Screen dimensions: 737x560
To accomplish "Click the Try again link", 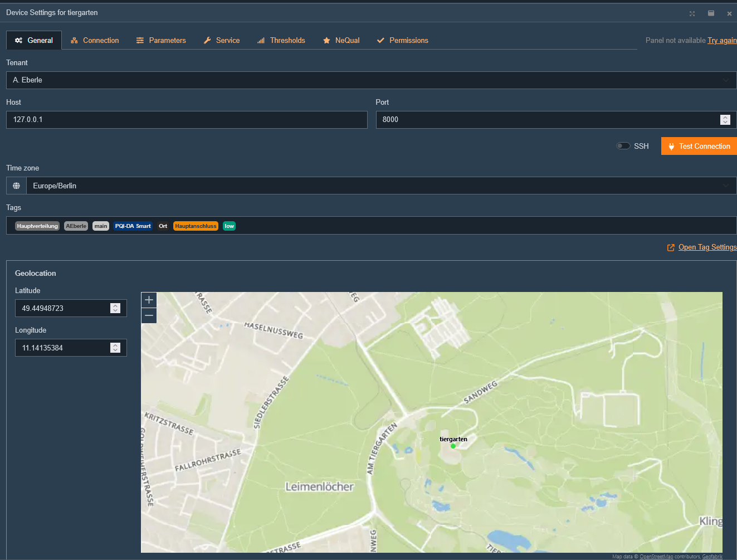I will pyautogui.click(x=721, y=40).
